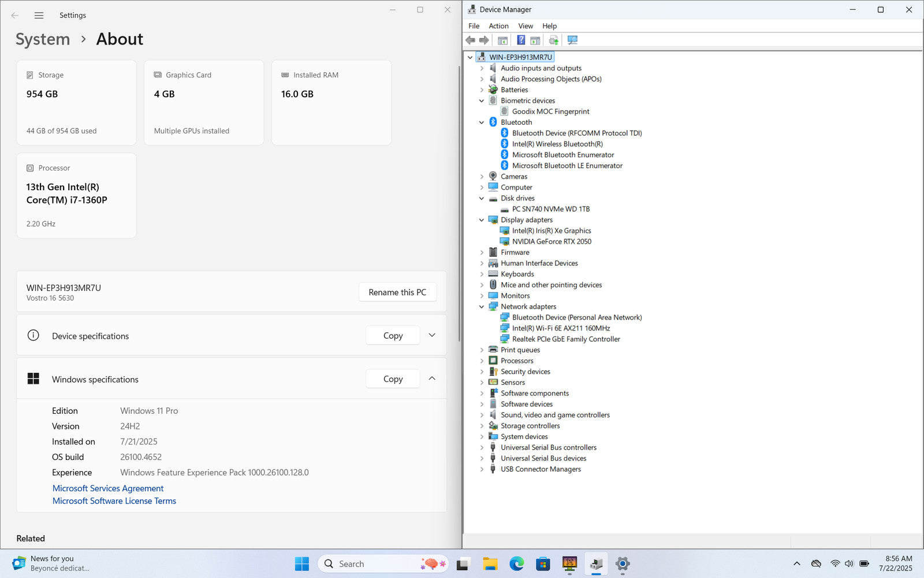
Task: Collapse the Windows specifications section
Action: (432, 379)
